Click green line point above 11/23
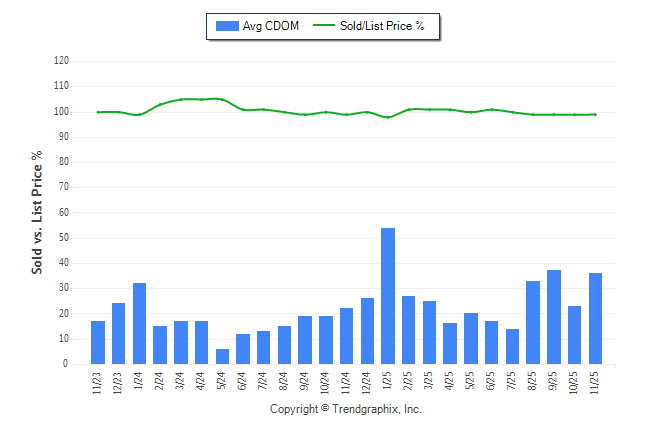 click(x=98, y=112)
